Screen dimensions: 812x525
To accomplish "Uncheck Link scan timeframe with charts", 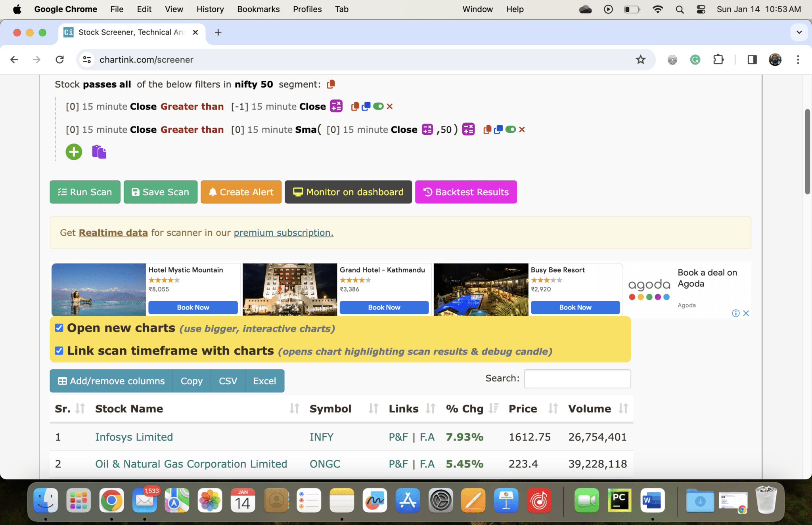I will coord(59,351).
